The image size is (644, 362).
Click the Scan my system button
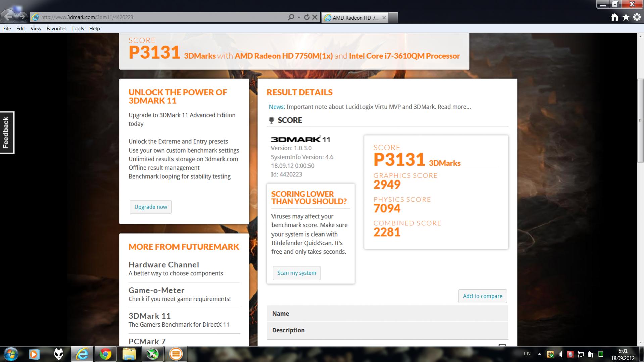click(297, 273)
